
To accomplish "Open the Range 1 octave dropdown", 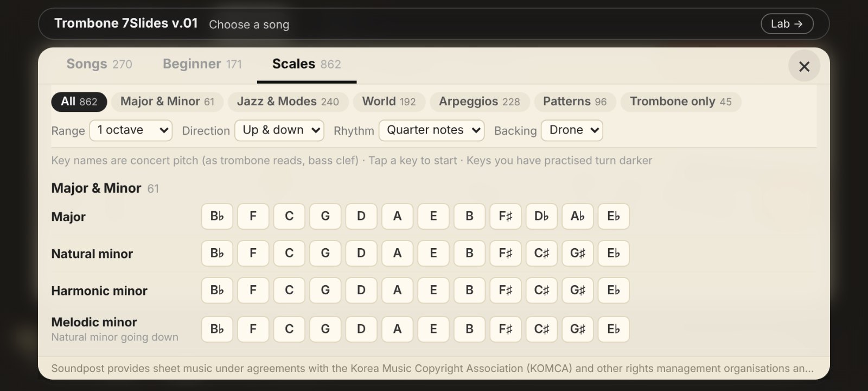I will 131,130.
